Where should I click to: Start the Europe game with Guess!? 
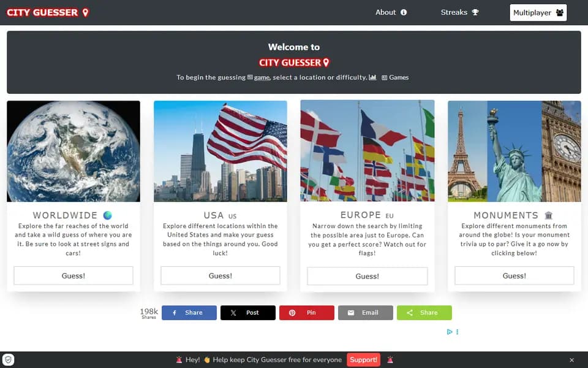click(x=367, y=276)
